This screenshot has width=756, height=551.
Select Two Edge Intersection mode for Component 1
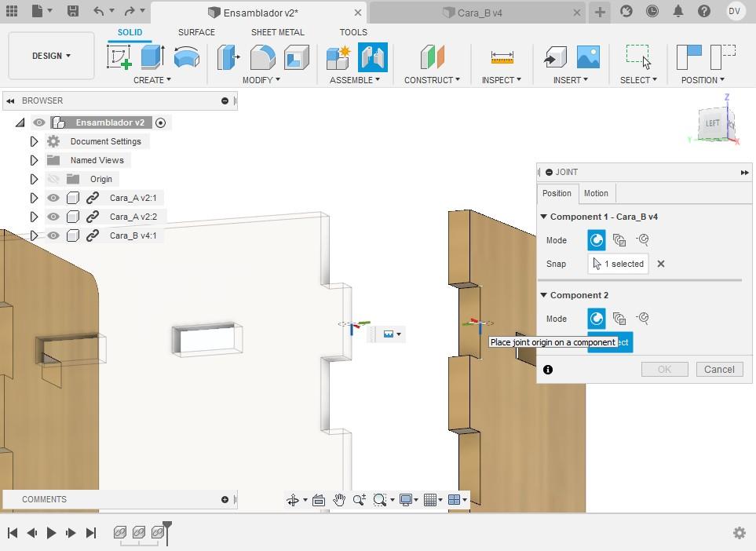click(642, 239)
